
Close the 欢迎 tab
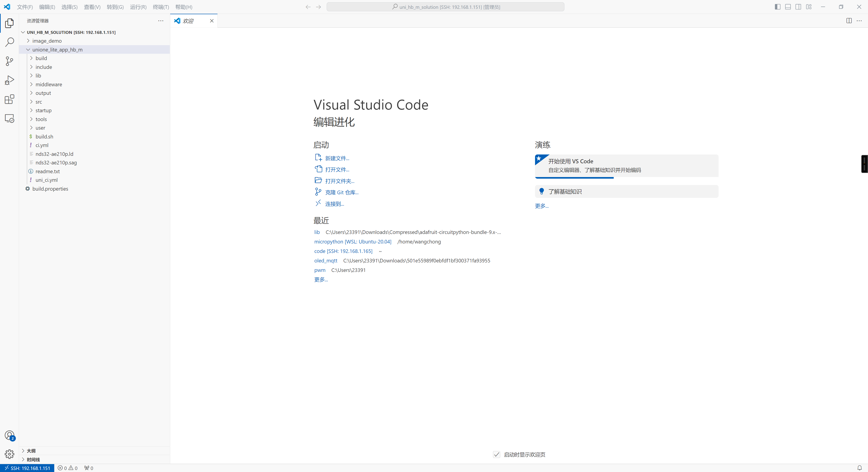(x=212, y=21)
